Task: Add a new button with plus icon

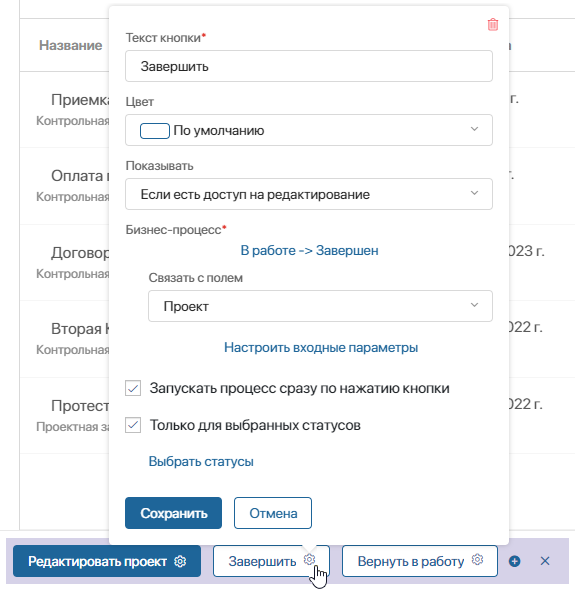Action: point(514,561)
